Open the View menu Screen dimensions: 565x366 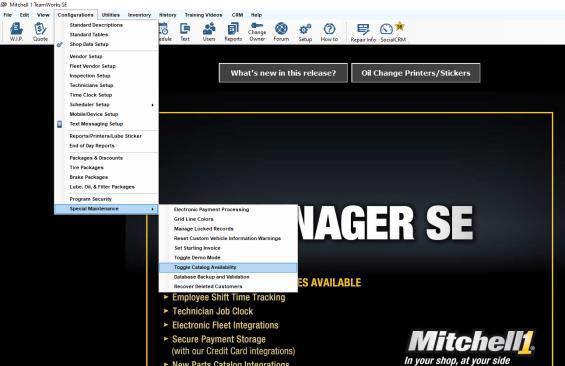43,15
